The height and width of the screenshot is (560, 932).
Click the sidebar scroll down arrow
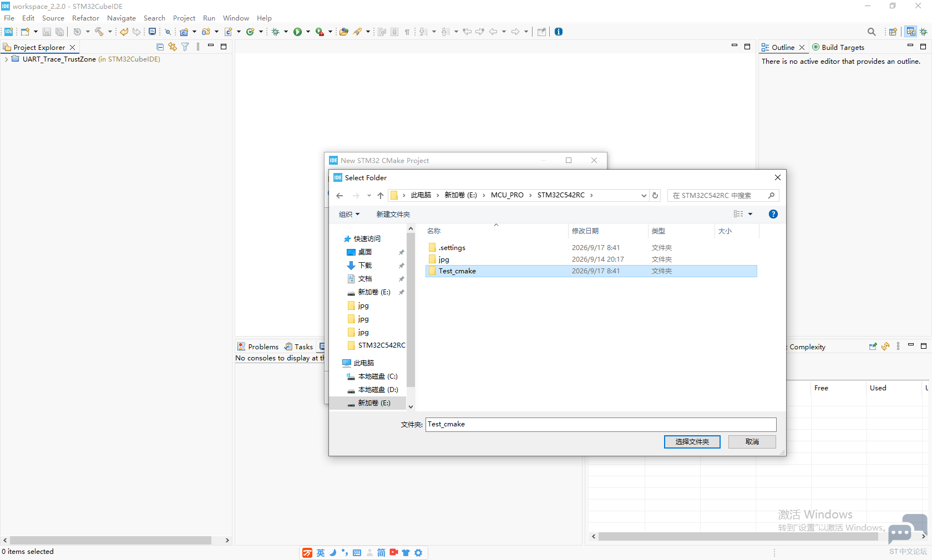coord(411,406)
